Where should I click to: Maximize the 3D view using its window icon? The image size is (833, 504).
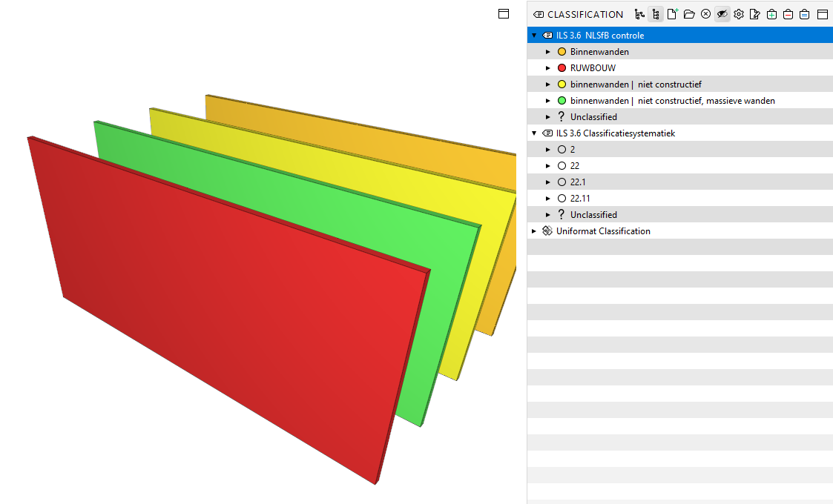tap(504, 14)
